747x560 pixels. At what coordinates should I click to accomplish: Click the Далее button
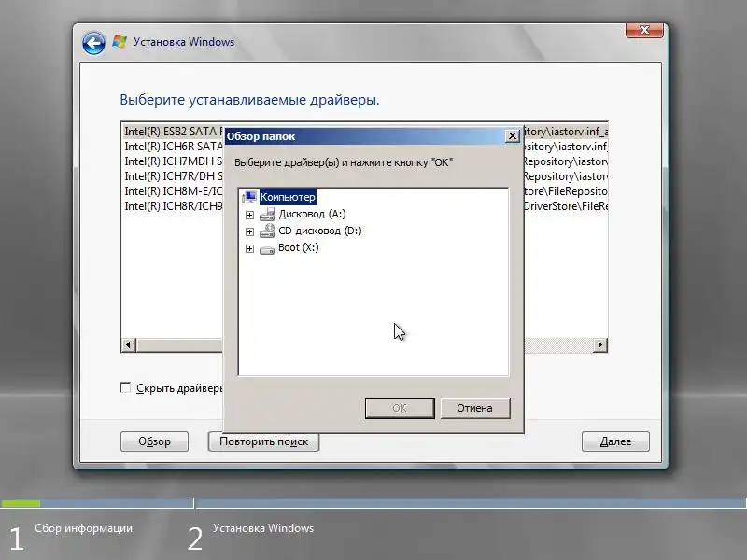pyautogui.click(x=615, y=441)
